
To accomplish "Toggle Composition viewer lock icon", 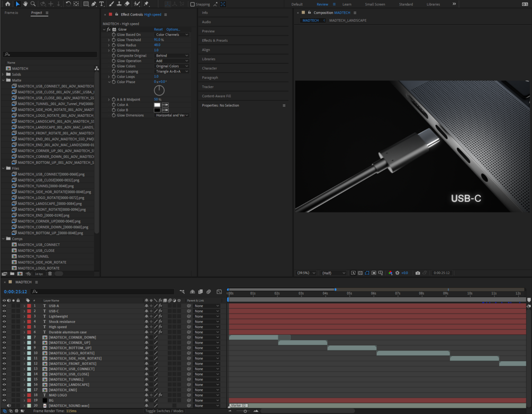I will (x=309, y=13).
